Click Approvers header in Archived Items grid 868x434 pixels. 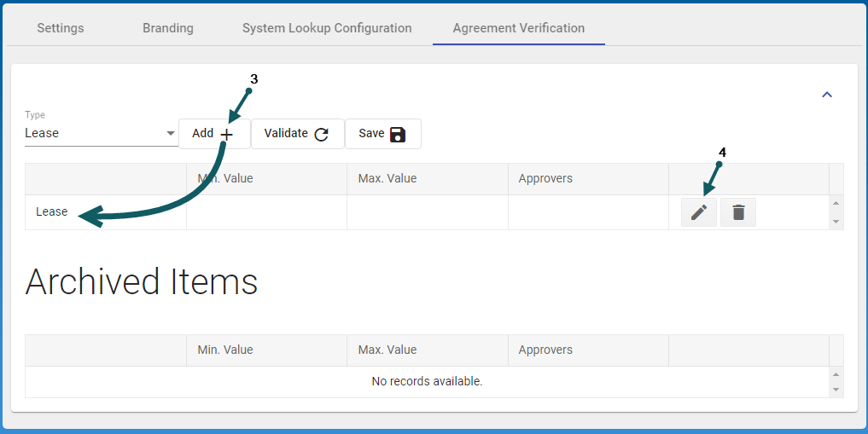545,350
